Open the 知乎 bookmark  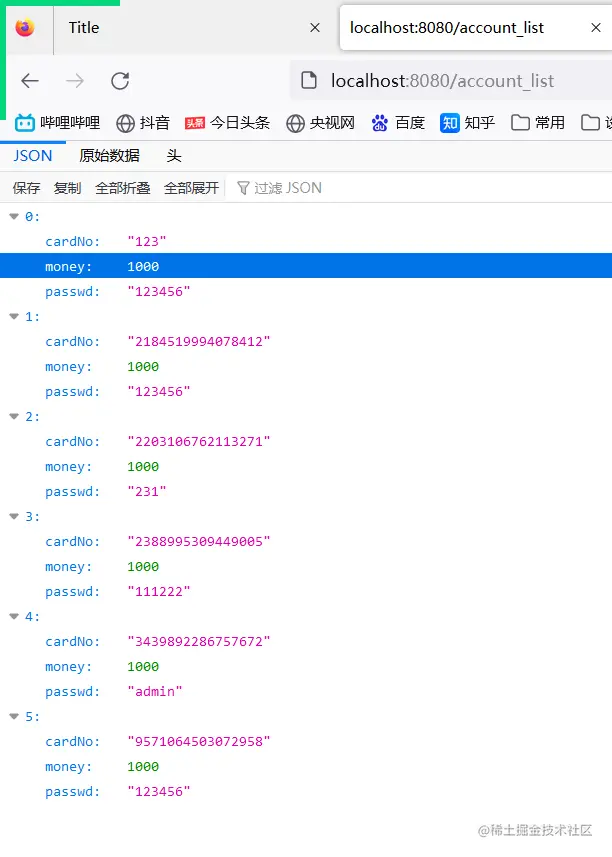468,123
